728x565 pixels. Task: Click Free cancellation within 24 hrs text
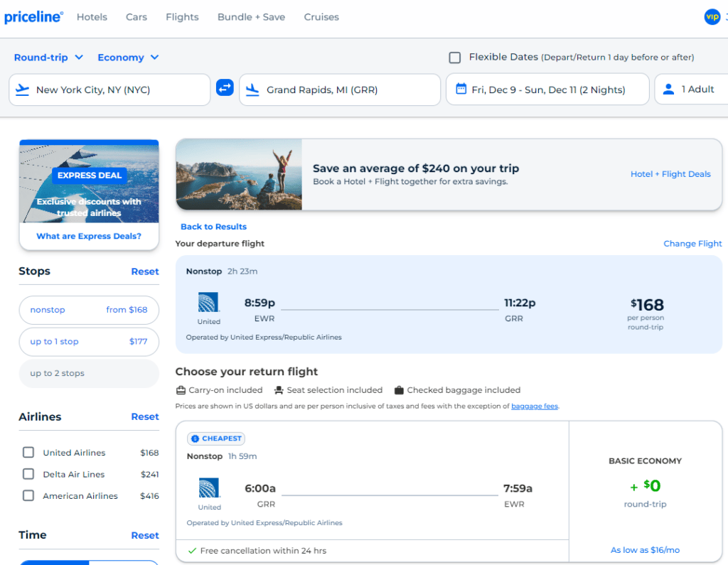tap(263, 551)
